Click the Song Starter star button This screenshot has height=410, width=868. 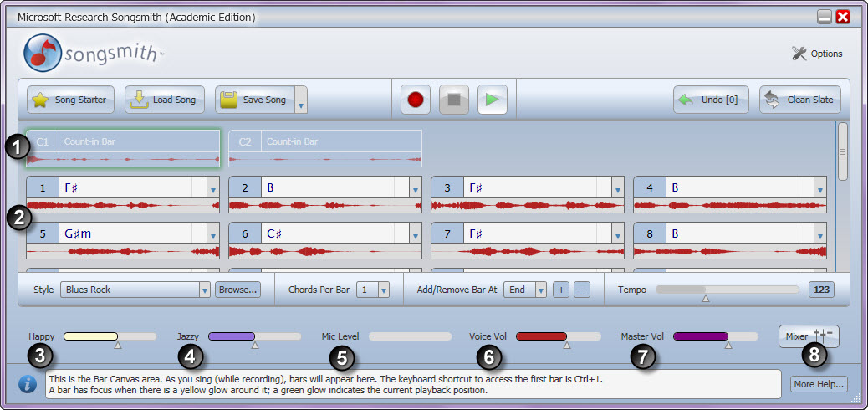(x=70, y=100)
